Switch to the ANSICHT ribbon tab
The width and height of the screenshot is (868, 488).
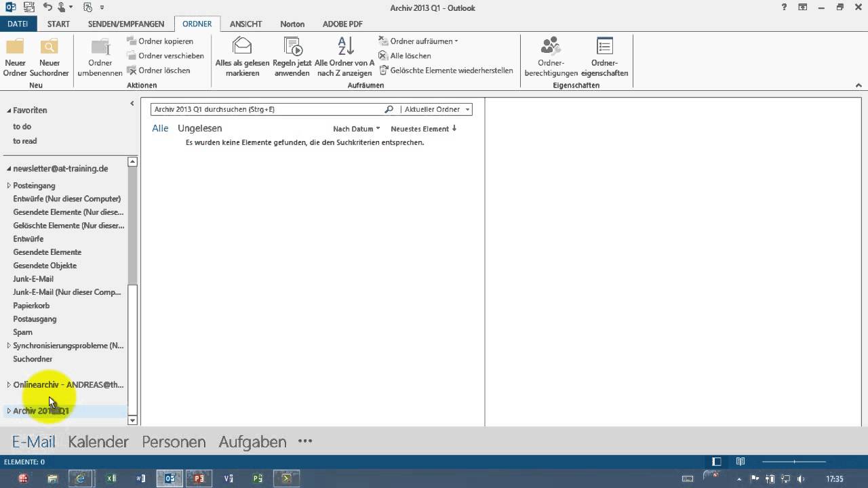click(245, 24)
